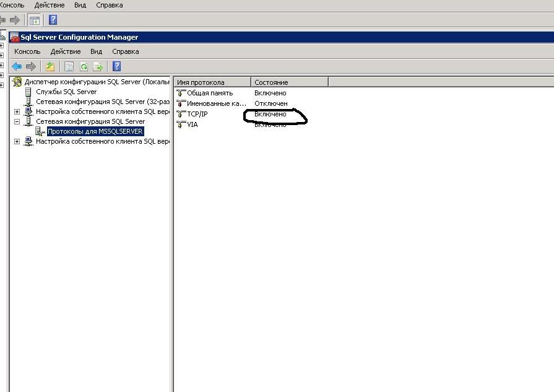Click the protocol icon beside Общая память
Viewport: 554px width, 392px height.
tap(181, 93)
